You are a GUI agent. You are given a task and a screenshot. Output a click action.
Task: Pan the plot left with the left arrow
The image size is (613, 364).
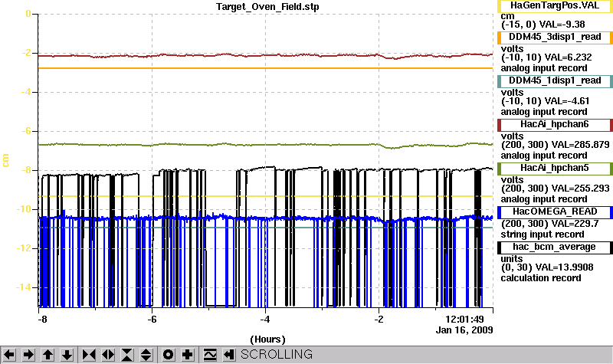point(9,355)
